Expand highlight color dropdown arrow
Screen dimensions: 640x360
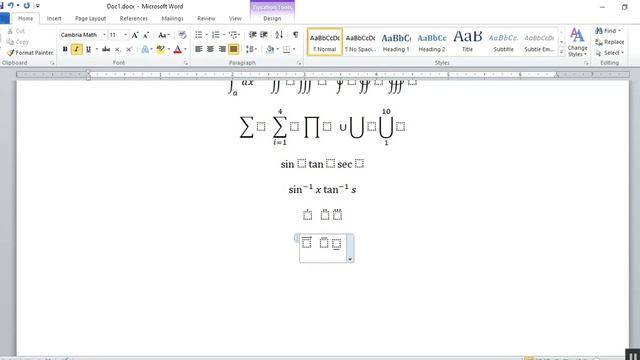169,49
